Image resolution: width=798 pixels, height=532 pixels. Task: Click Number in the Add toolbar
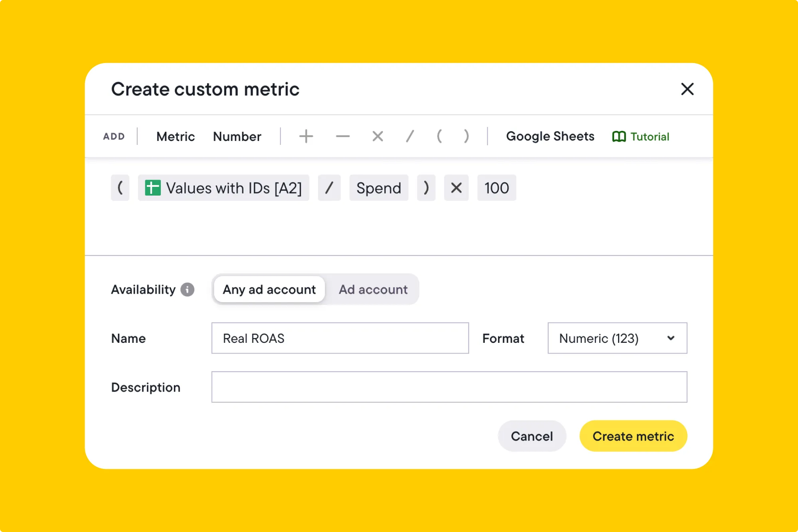tap(237, 136)
